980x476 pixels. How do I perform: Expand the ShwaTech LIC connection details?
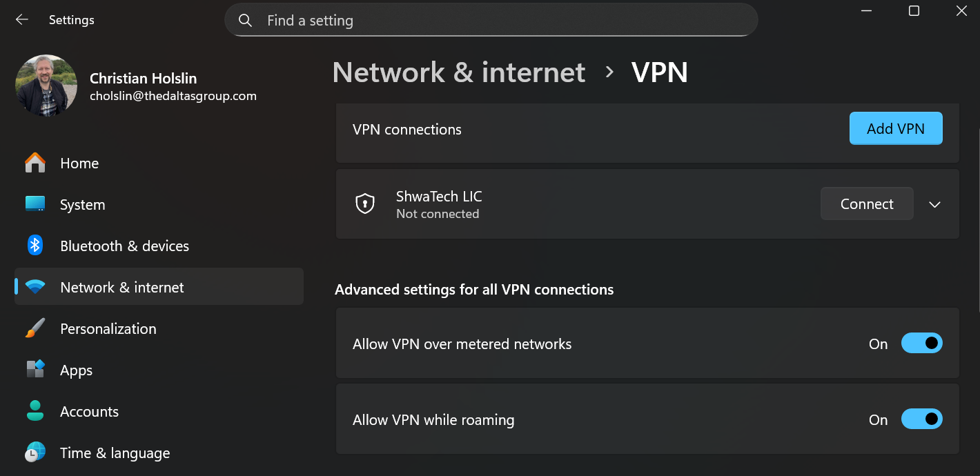[x=935, y=204]
